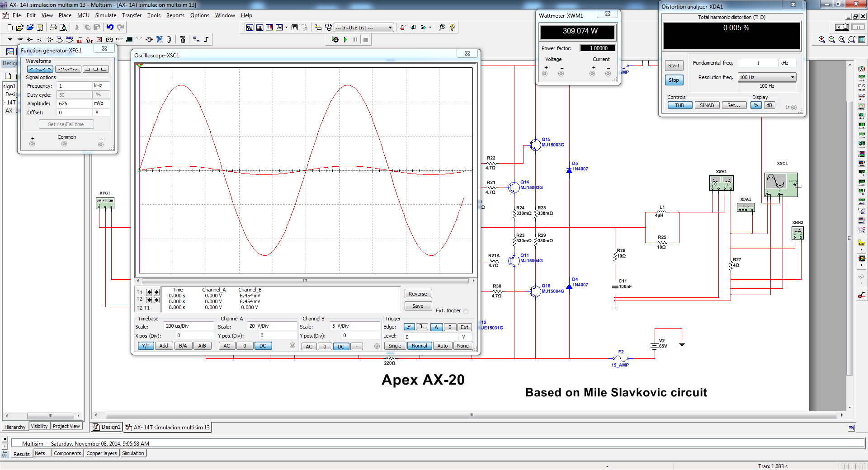This screenshot has height=470, width=868.
Task: Zoom in using the magnifier plus icon
Action: click(822, 39)
